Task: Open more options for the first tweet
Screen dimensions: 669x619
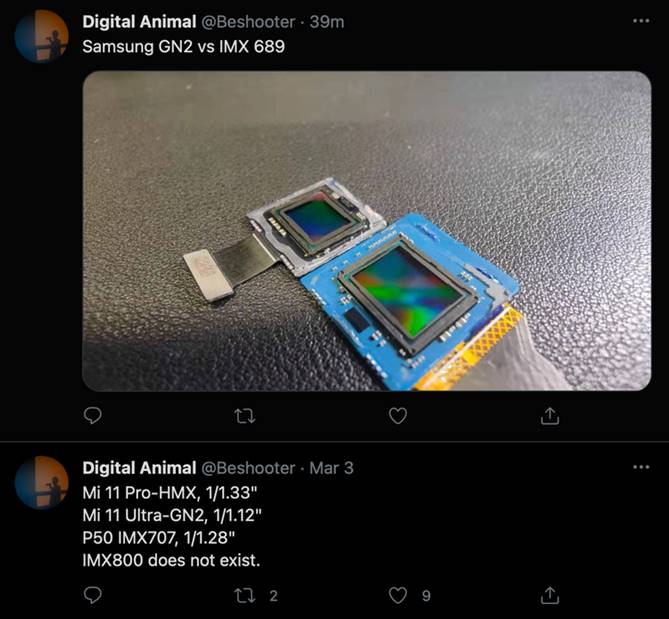Action: (641, 21)
